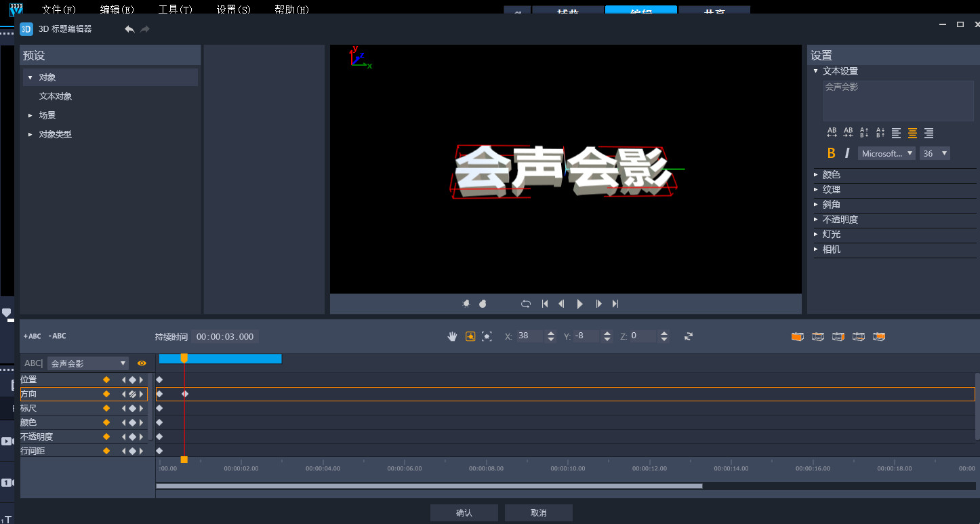Step forward one frame
Viewport: 980px width, 524px height.
(598, 304)
